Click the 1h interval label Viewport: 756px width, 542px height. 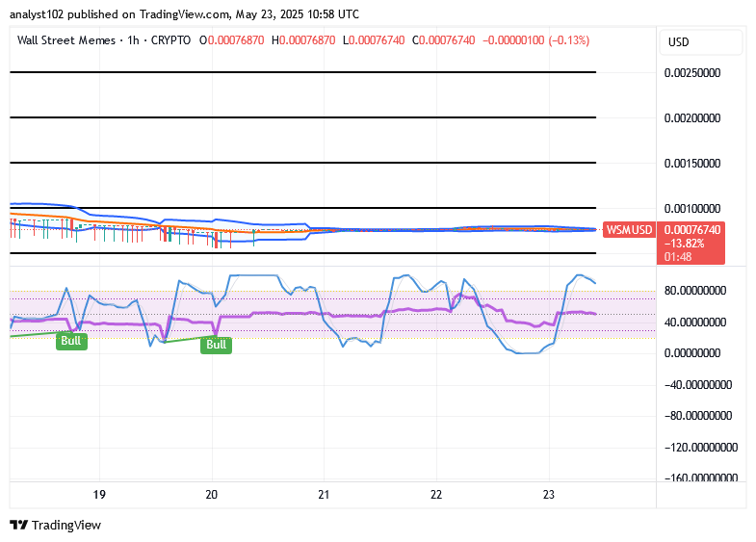click(133, 40)
